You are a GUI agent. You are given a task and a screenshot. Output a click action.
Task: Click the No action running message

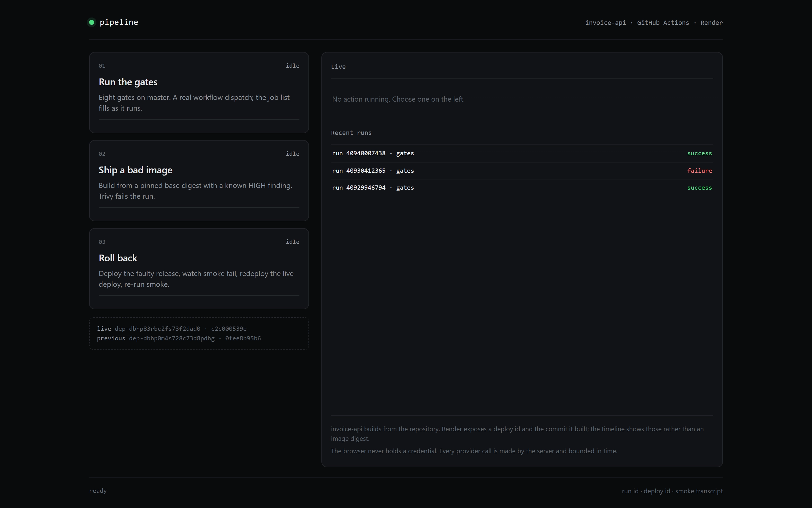(398, 99)
